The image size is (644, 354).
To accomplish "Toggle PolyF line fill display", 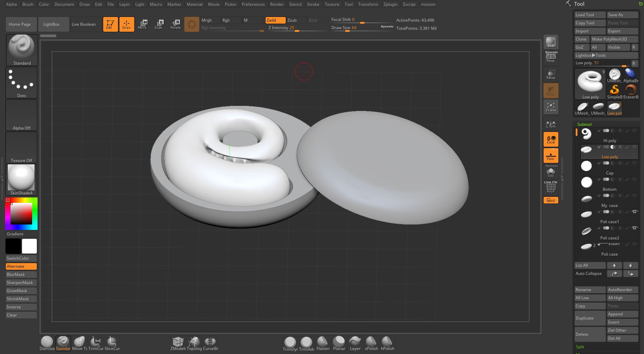I will (x=551, y=188).
